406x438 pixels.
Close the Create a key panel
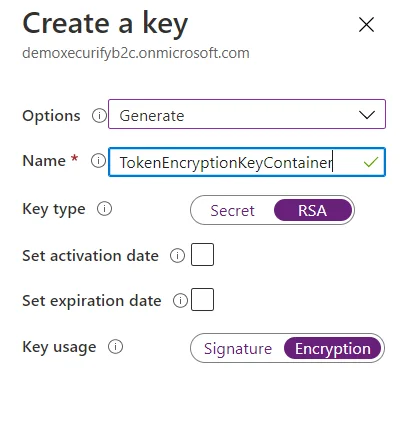[x=366, y=25]
